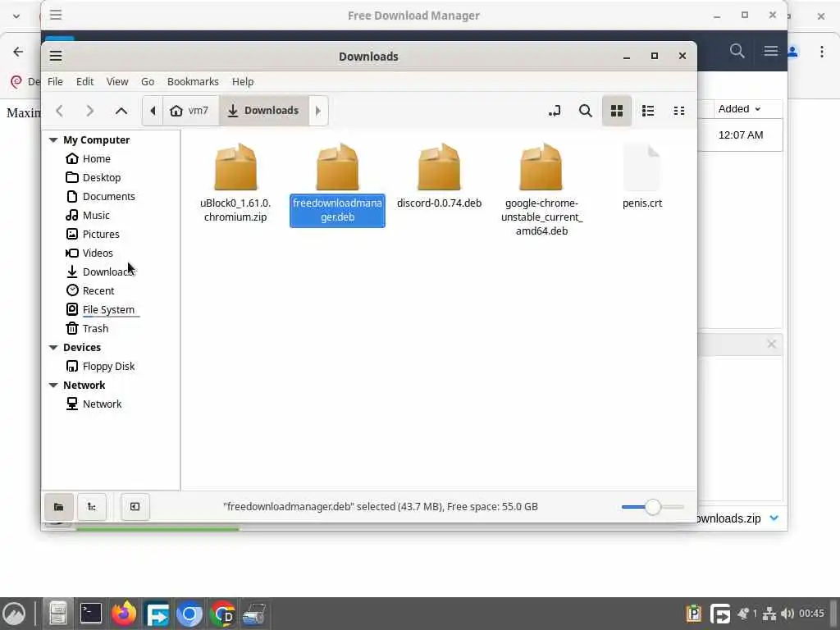Viewport: 840px width, 630px height.
Task: Launch terminal from taskbar
Action: coord(90,614)
